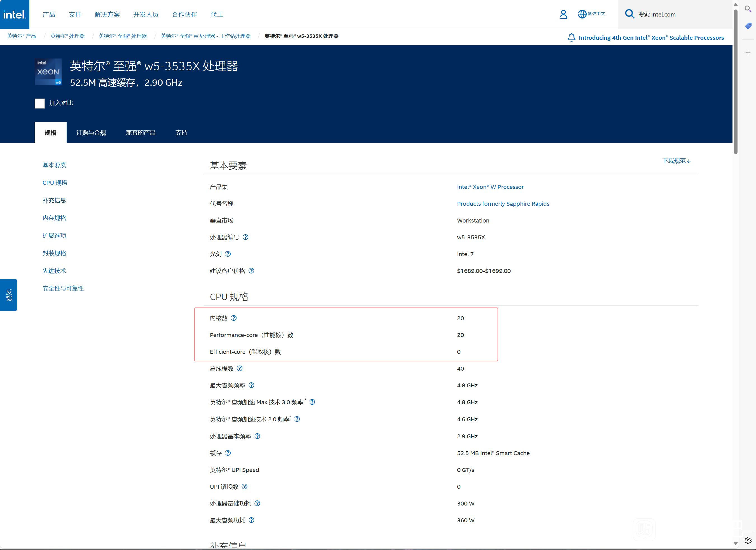Open the 代工 menu
The image size is (756, 550).
[x=217, y=14]
